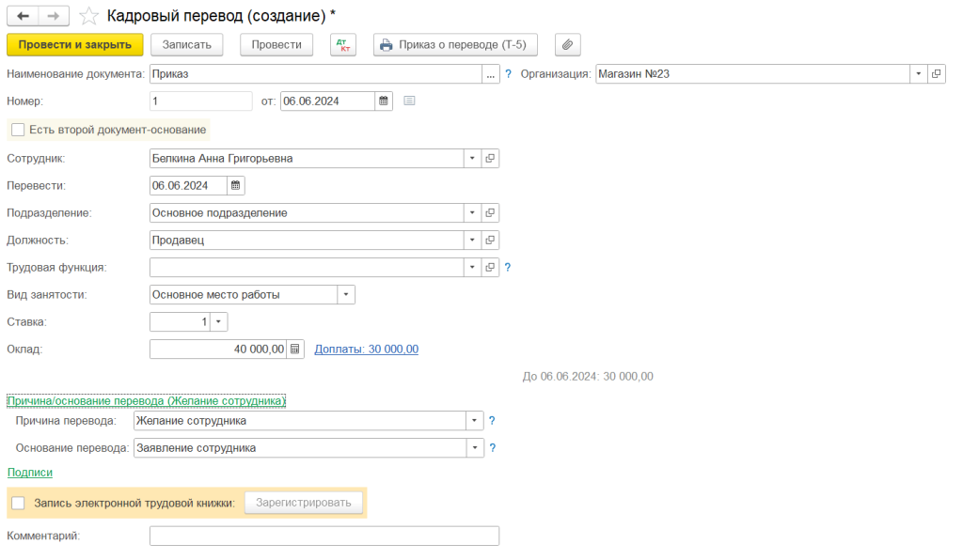963x560 pixels.
Task: Expand the Причина перевода dropdown
Action: [475, 421]
